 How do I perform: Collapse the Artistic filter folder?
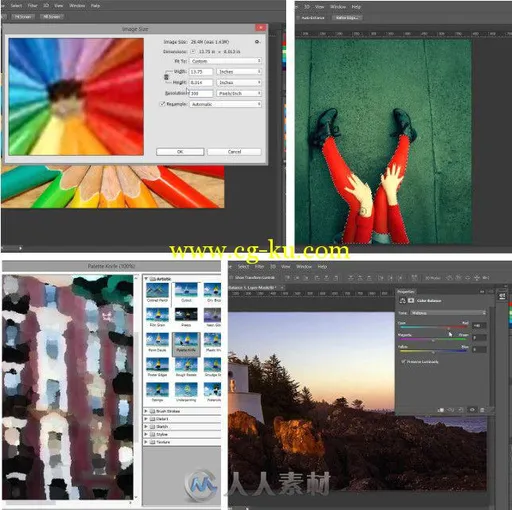click(146, 279)
